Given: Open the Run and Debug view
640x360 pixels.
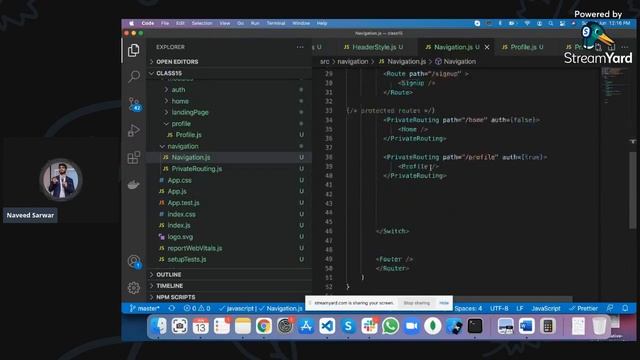Looking at the screenshot, I should [x=133, y=131].
